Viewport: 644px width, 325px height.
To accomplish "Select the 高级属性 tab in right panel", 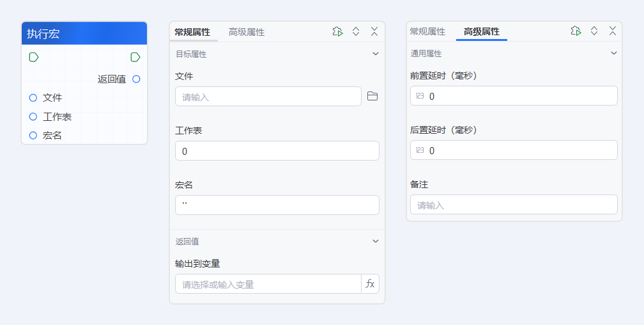I will [481, 31].
